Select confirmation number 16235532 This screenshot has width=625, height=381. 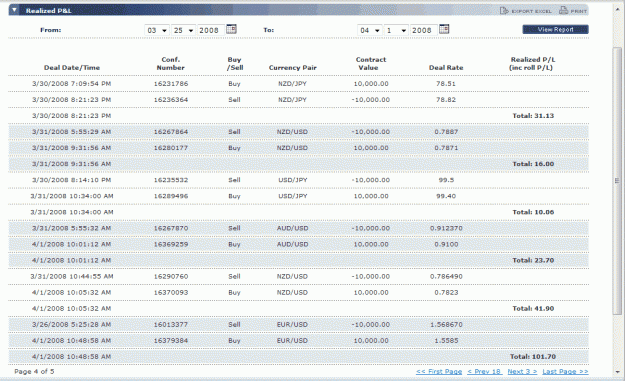(x=171, y=180)
